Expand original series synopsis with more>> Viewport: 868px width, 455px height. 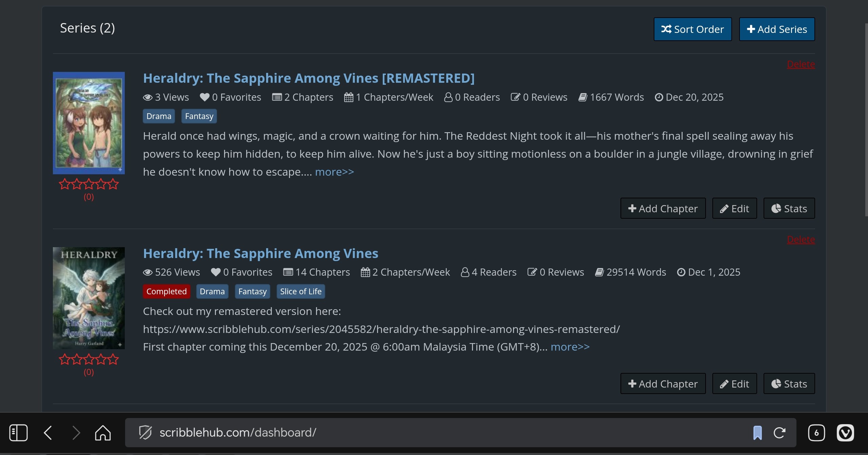pos(570,347)
